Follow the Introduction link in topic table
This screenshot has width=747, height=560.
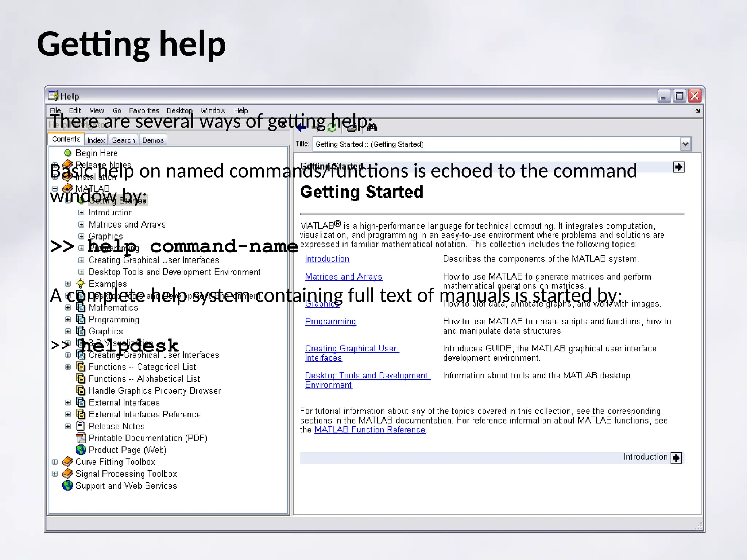coord(327,259)
